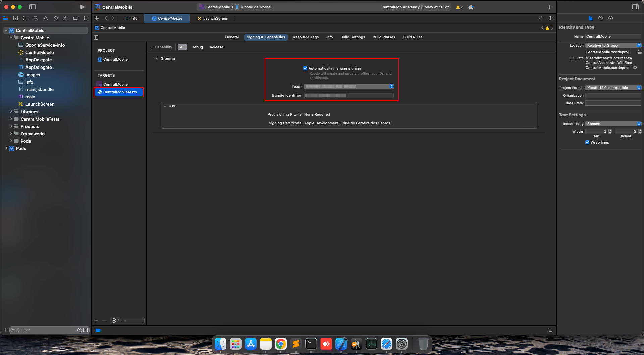Open the LaunchScreen editor tab
The image size is (644, 355).
(x=213, y=18)
